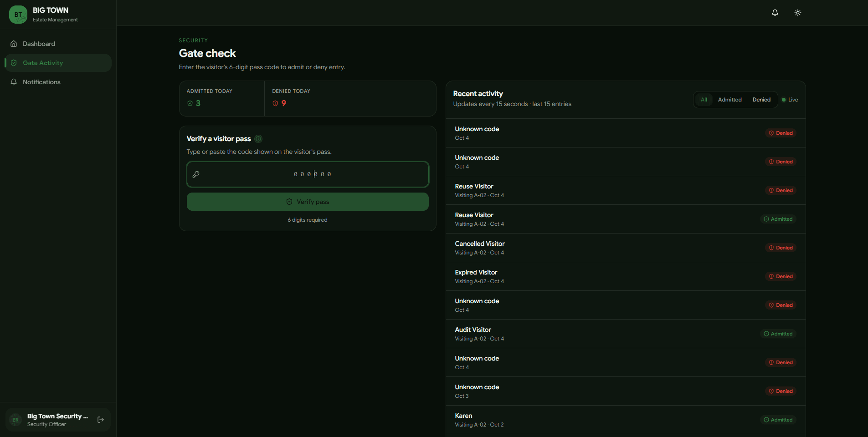Click the green shield icon under Admitted Today

coord(190,103)
